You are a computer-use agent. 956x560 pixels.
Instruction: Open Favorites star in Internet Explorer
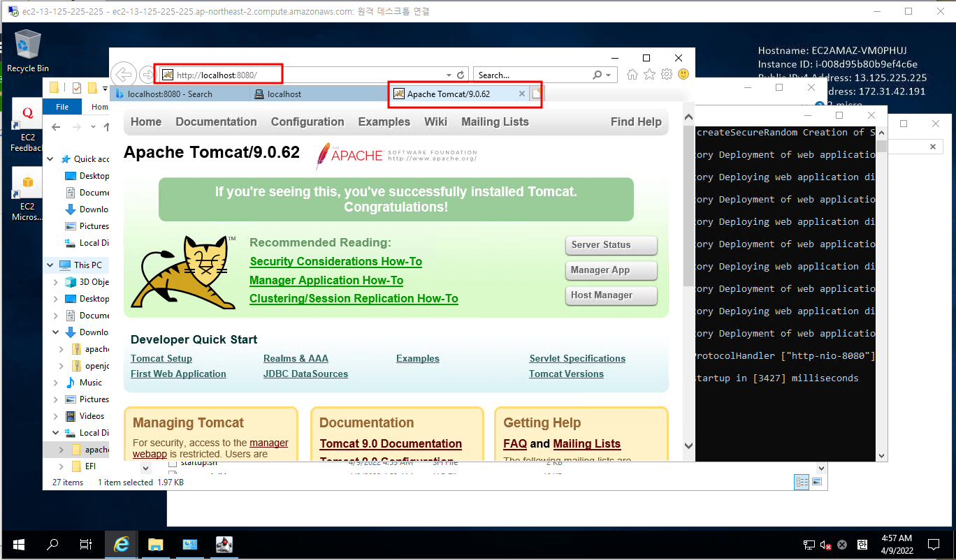pos(649,74)
